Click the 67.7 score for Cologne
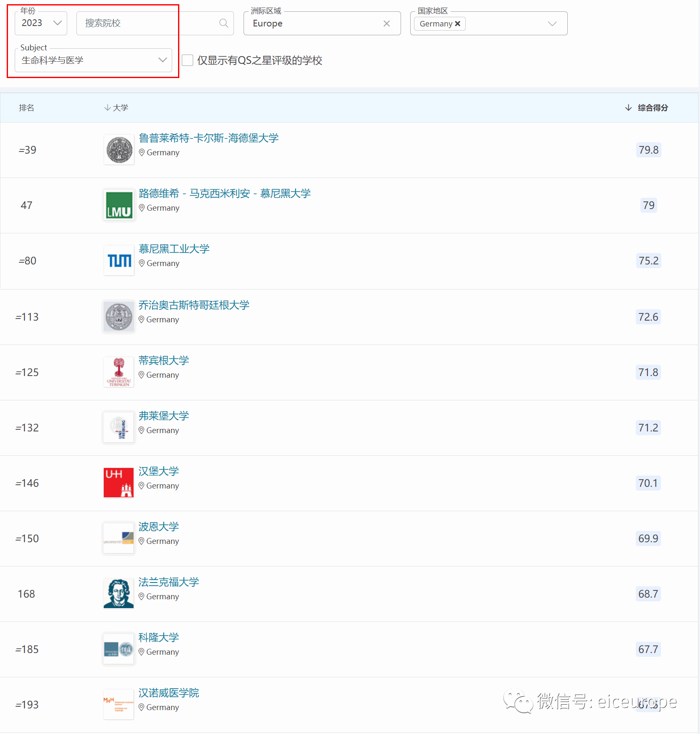The image size is (700, 734). (648, 649)
